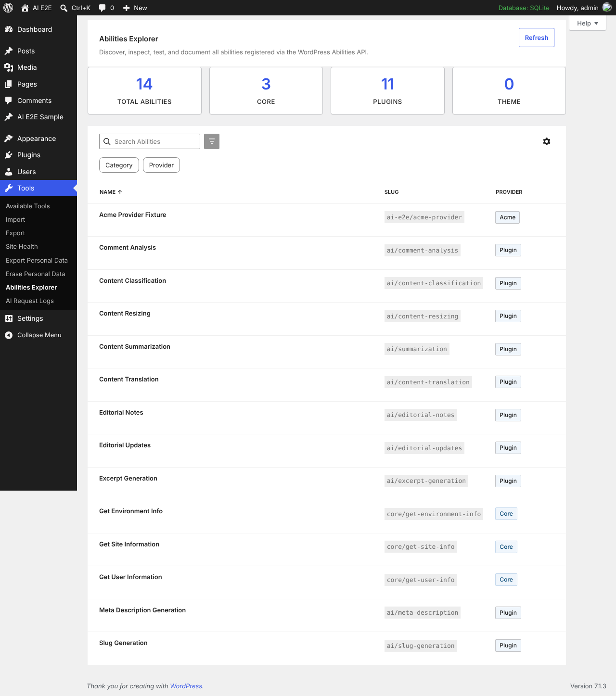Open the AI E2E site home icon
Viewport: 616px width, 696px height.
25,8
